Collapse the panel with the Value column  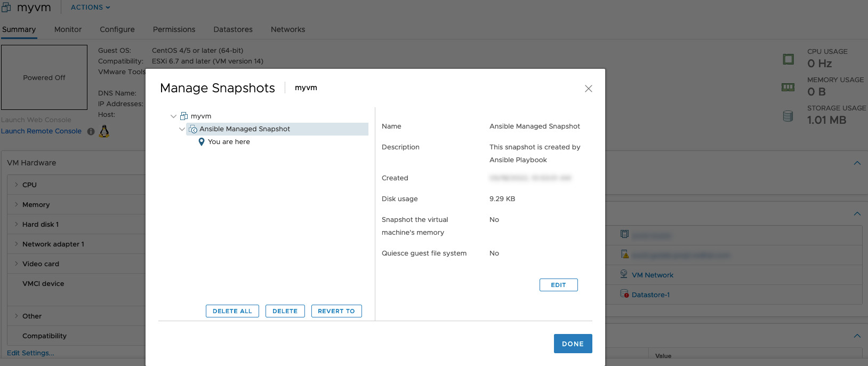click(x=857, y=336)
